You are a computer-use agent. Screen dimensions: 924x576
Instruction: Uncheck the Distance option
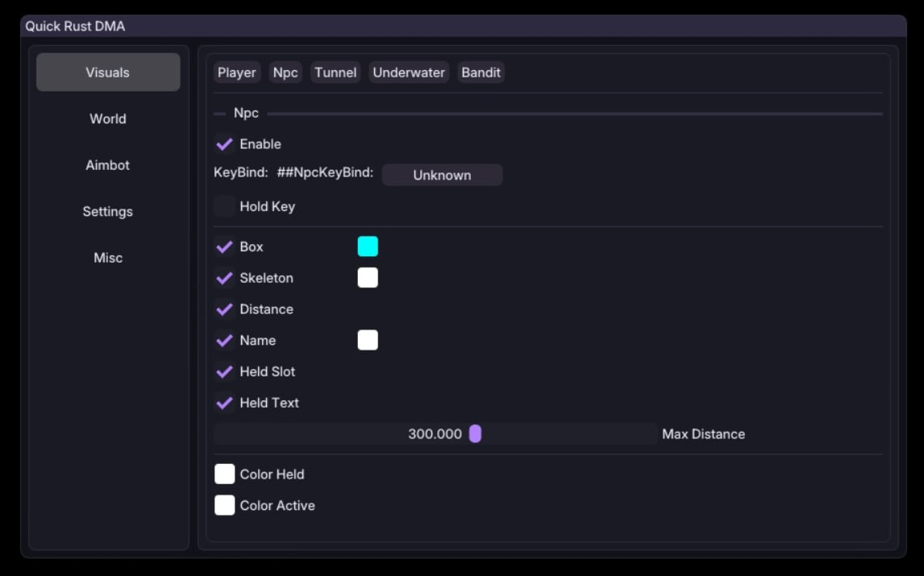click(225, 309)
